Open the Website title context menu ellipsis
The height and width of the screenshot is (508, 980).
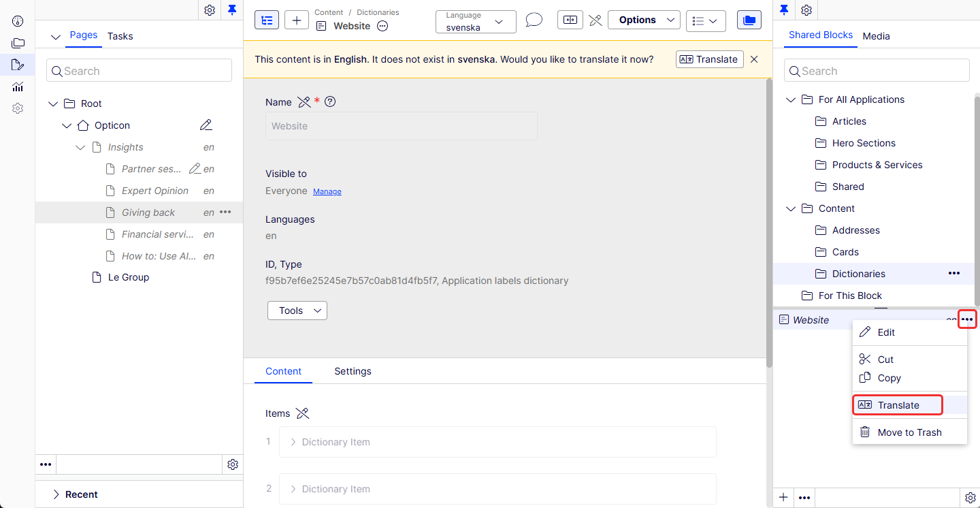[382, 26]
